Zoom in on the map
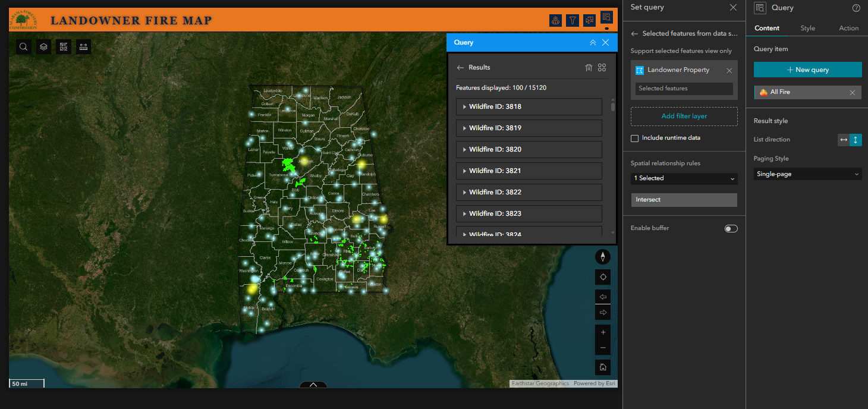Screen dimensions: 868x409 pos(603,332)
